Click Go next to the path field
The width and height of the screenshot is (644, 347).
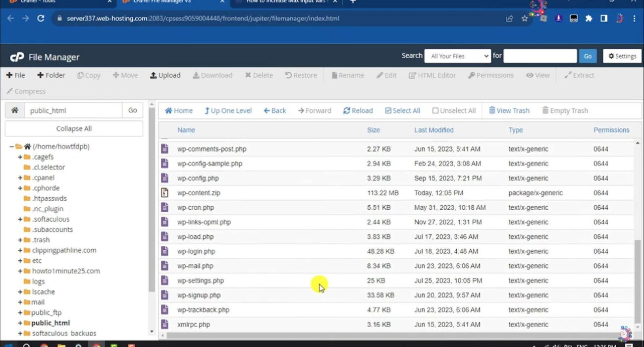point(132,111)
